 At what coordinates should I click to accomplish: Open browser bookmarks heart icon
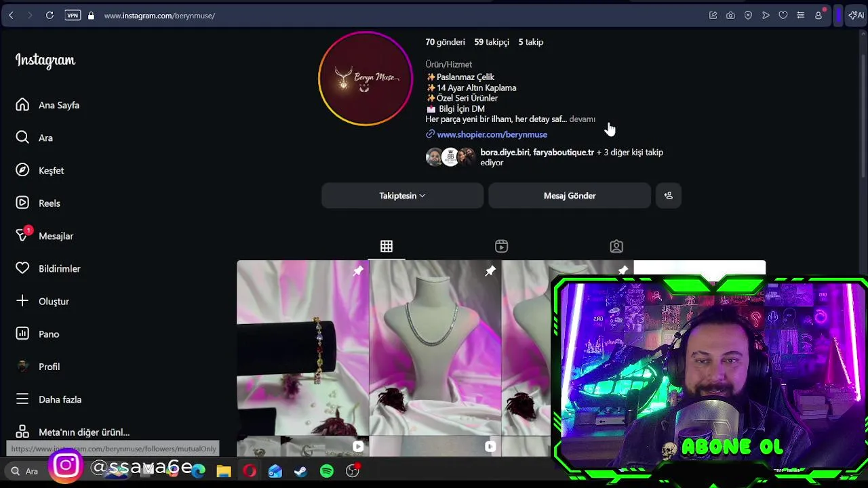[x=783, y=15]
